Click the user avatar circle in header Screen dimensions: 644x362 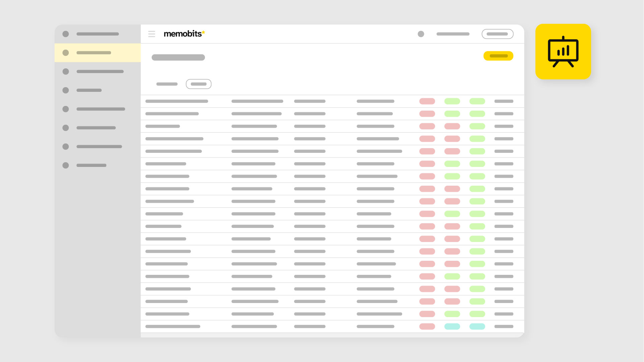tap(421, 34)
